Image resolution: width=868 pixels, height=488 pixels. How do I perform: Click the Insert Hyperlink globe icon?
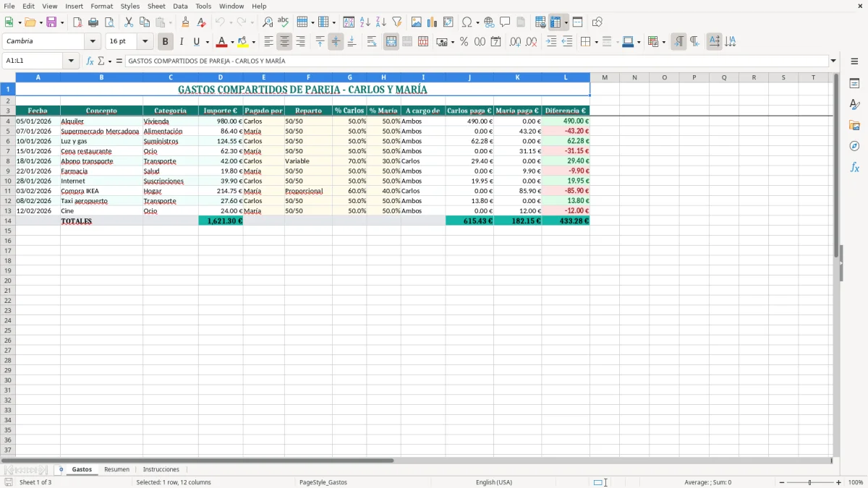(490, 22)
